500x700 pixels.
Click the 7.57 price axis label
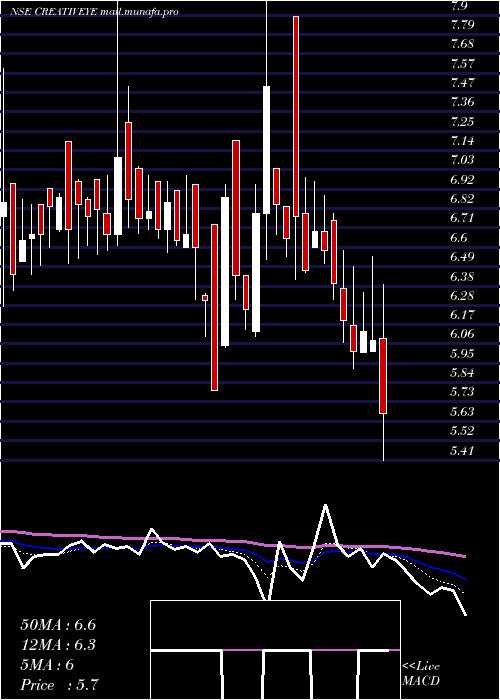pyautogui.click(x=462, y=63)
